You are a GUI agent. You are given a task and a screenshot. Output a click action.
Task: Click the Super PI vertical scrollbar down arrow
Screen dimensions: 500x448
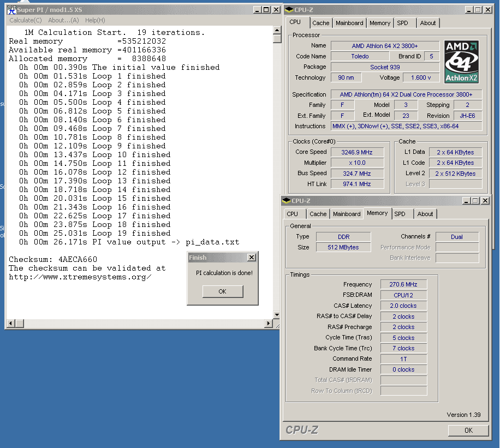(277, 315)
